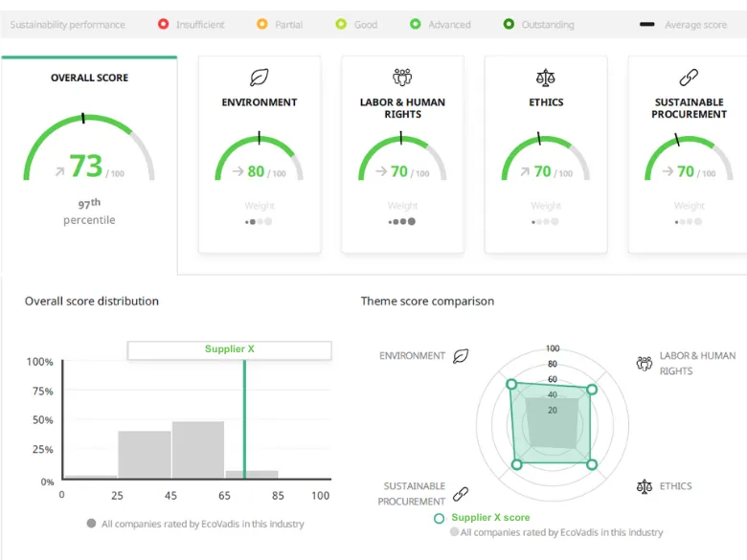Image resolution: width=747 pixels, height=560 pixels.
Task: Open the Environment score card title
Action: pos(260,102)
